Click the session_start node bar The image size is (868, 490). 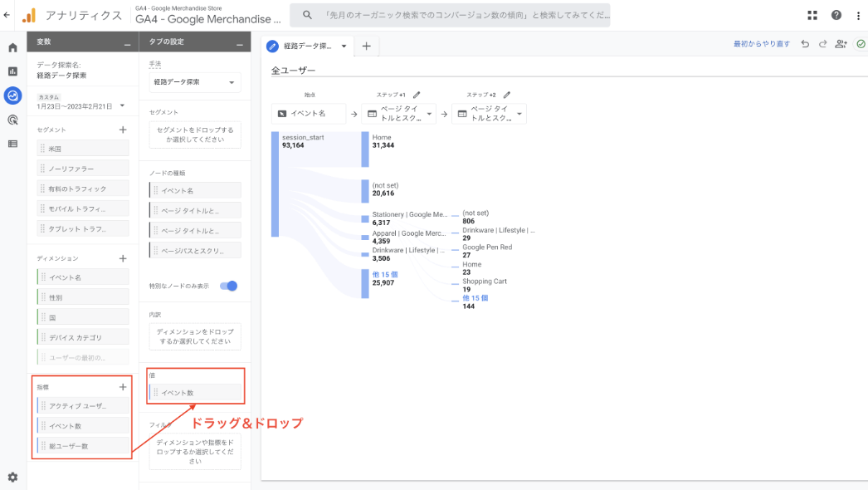[276, 184]
